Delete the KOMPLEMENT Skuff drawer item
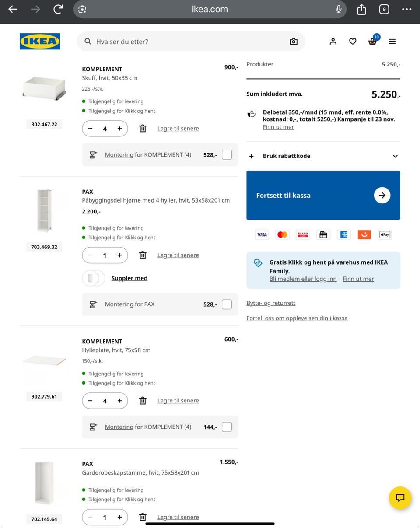This screenshot has width=420, height=528. [x=143, y=129]
